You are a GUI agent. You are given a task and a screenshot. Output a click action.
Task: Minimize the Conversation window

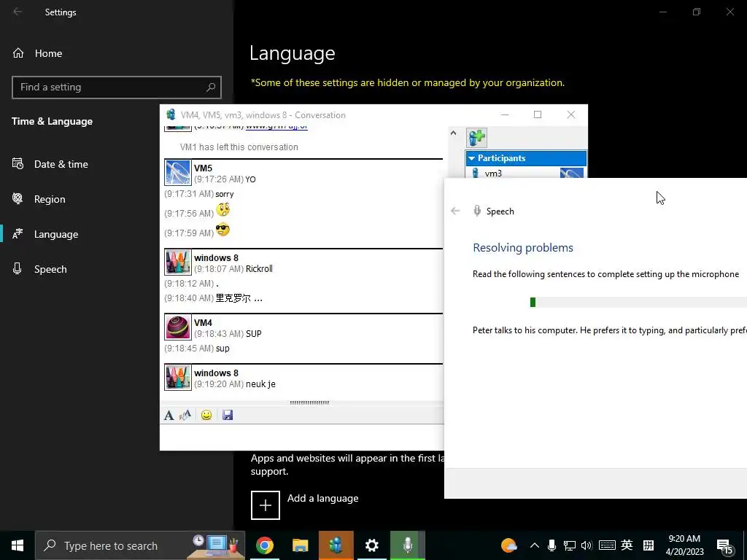(x=505, y=114)
